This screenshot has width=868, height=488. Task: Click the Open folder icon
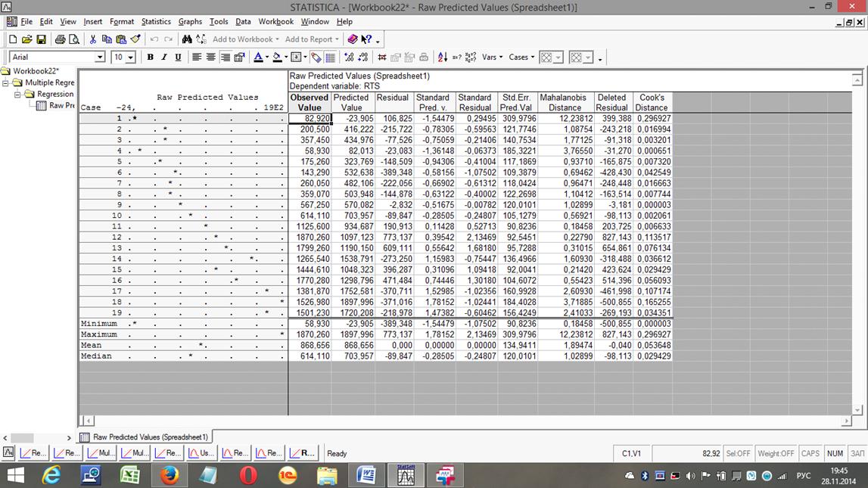tap(27, 39)
